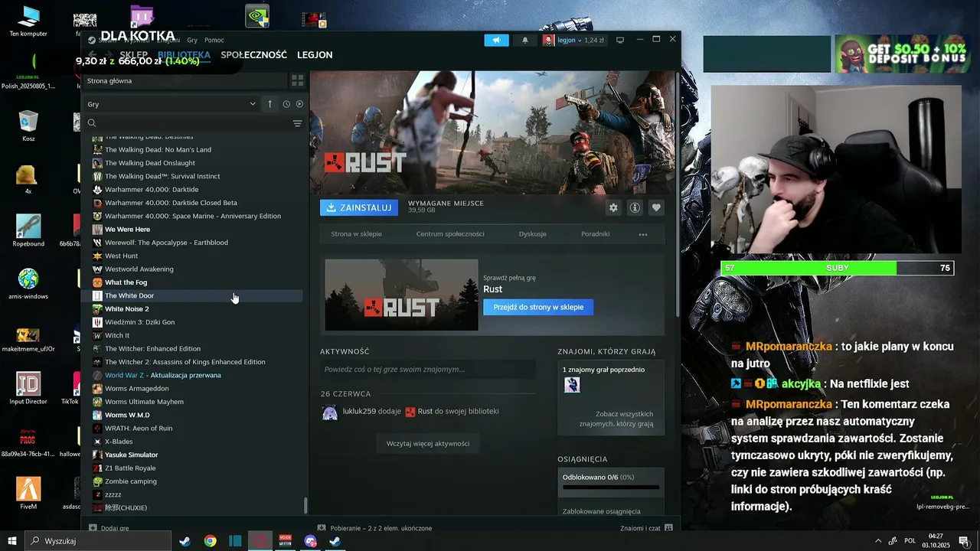Click Przejdź do strony w sklepie button
The height and width of the screenshot is (551, 980).
[538, 307]
